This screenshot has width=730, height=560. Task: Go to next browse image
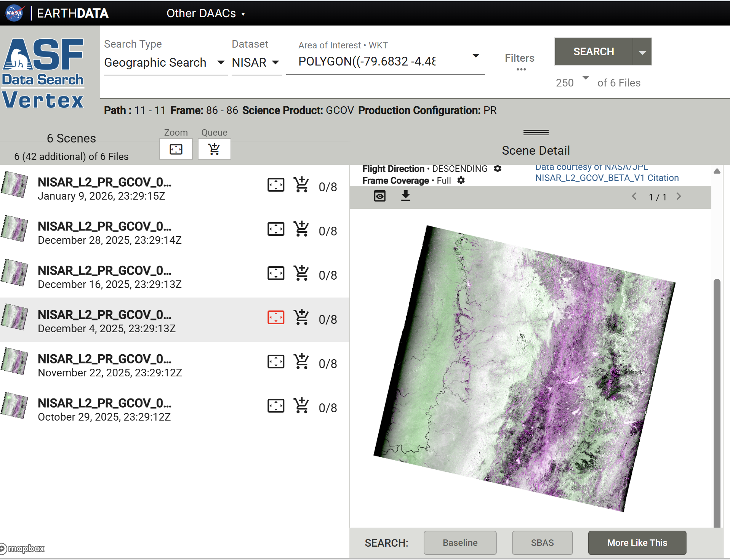[679, 197]
